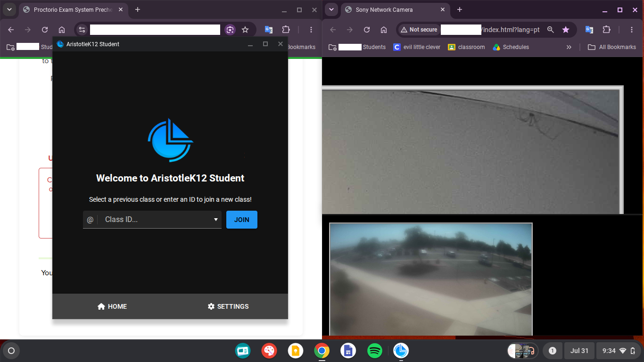Go to home page in Sony Camera window
Viewport: 644px width, 362px height.
(384, 30)
